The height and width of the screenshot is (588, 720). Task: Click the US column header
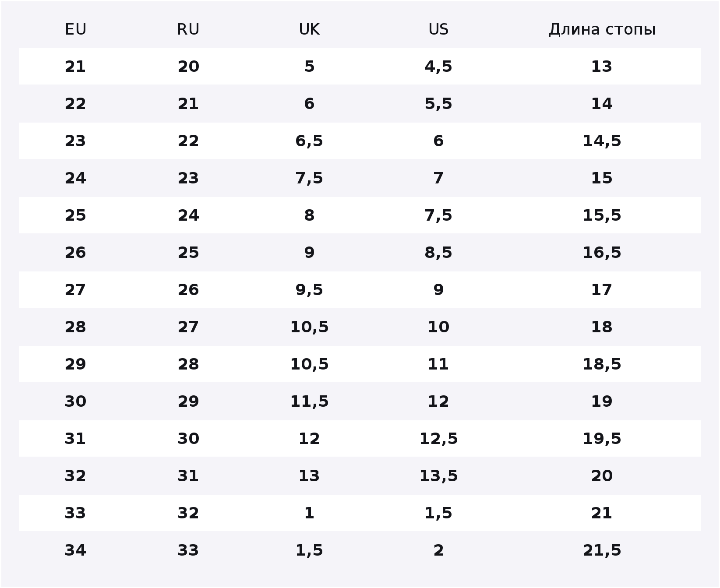(x=438, y=29)
